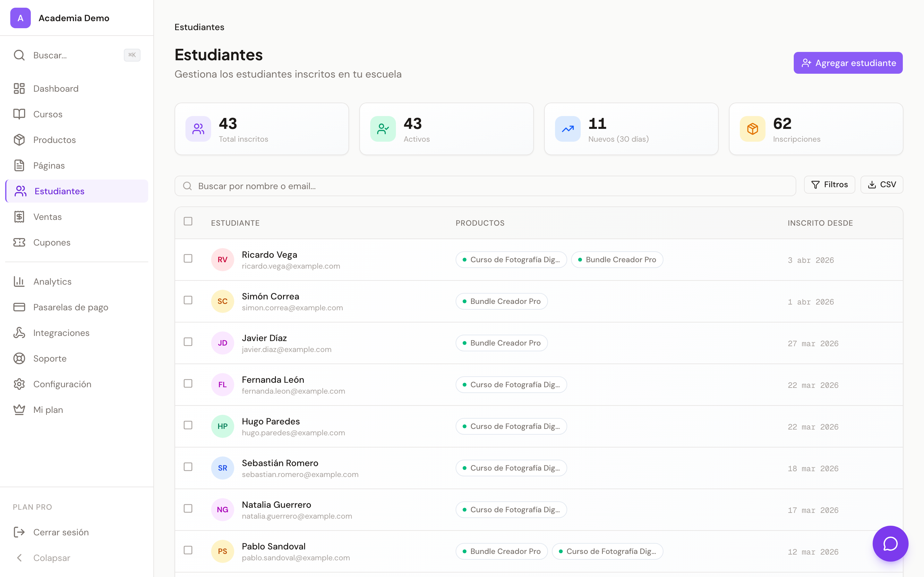Screen dimensions: 924x577
Task: Click the Mi plan crown icon
Action: pos(19,409)
